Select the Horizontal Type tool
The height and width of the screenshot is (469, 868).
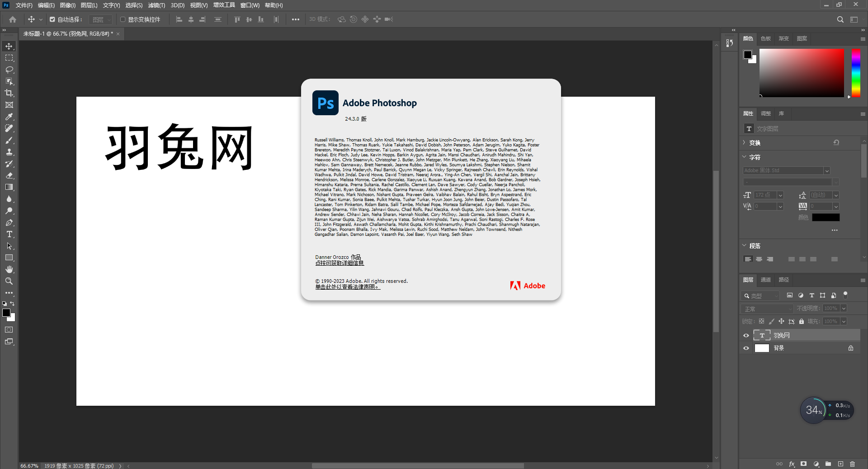coord(9,234)
